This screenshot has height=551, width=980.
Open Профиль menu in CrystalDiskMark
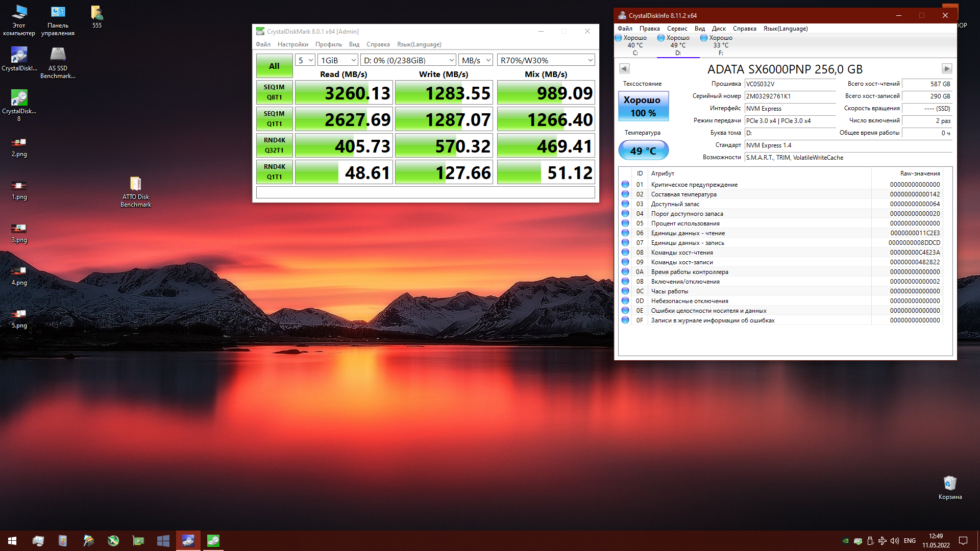(x=328, y=44)
